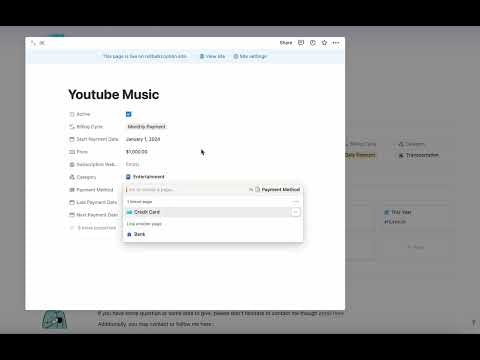Remove Credit Card with its minus button
Image resolution: width=480 pixels, height=360 pixels.
click(x=295, y=212)
